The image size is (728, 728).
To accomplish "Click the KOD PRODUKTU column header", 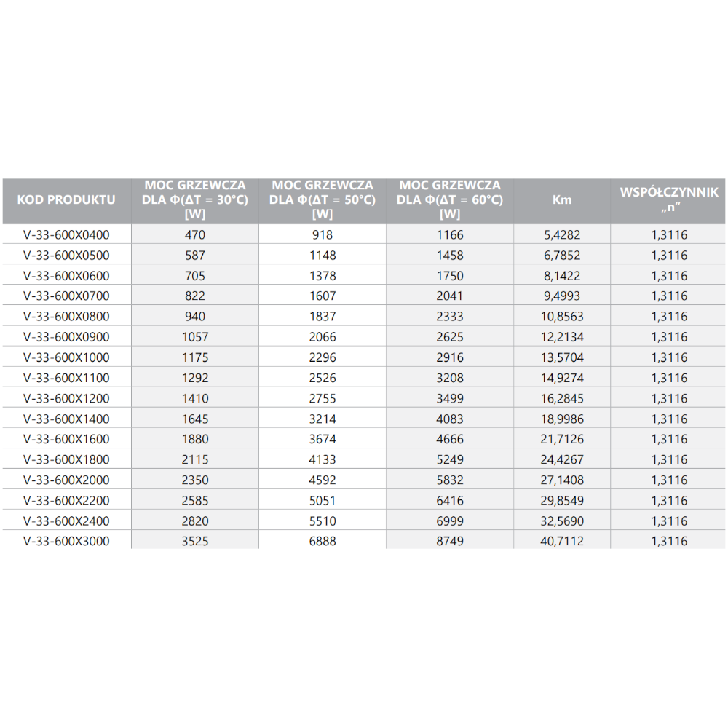I will (x=66, y=200).
